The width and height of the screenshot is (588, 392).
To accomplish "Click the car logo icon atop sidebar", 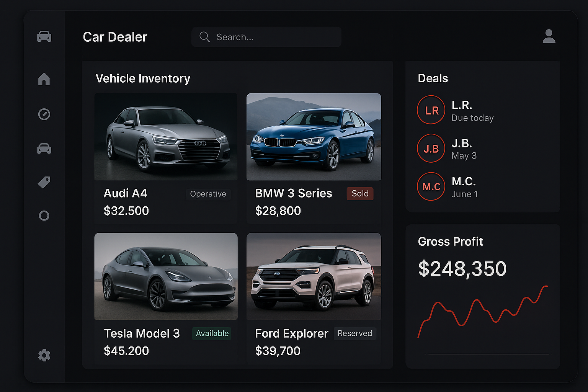I will pos(44,36).
